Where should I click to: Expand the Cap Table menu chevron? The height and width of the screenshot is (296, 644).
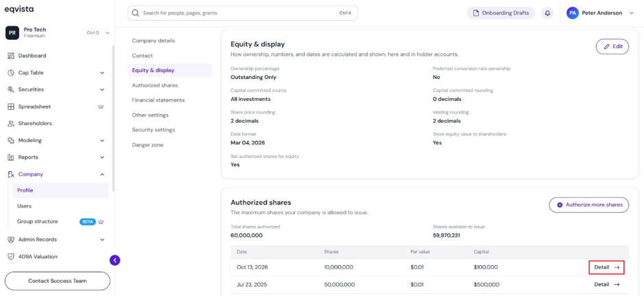pos(102,73)
